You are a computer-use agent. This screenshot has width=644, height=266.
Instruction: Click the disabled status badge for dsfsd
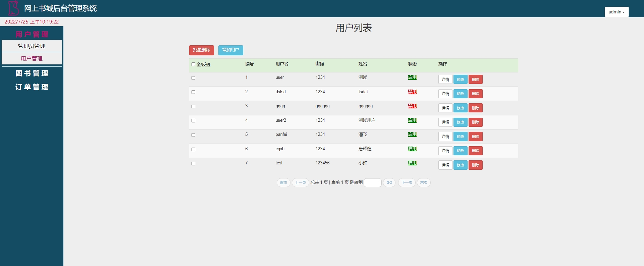pyautogui.click(x=412, y=92)
